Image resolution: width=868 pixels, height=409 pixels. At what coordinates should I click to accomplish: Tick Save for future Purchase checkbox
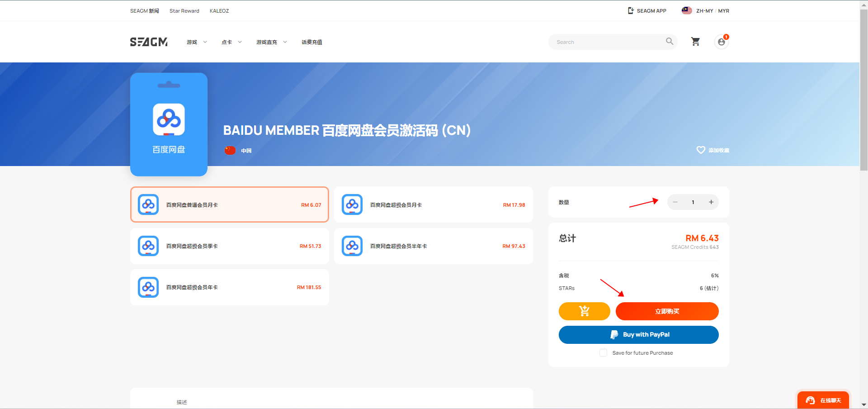603,352
